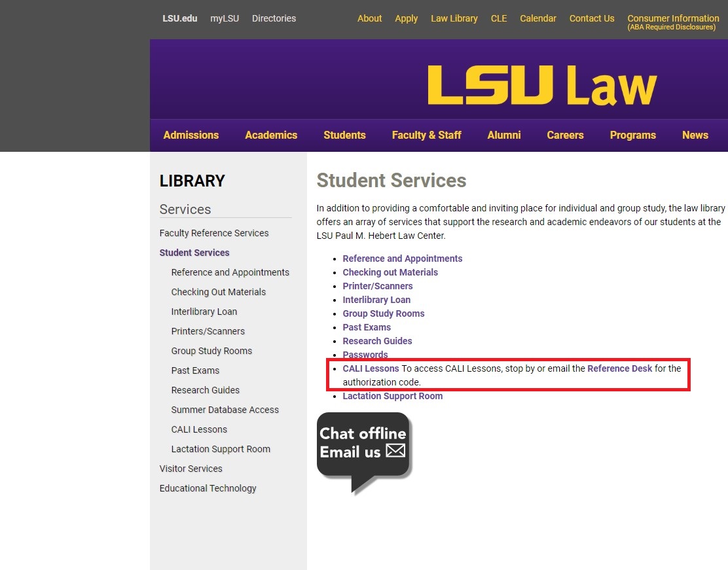The height and width of the screenshot is (570, 728).
Task: Open Consumer Information ABA disclosures link
Action: [673, 22]
